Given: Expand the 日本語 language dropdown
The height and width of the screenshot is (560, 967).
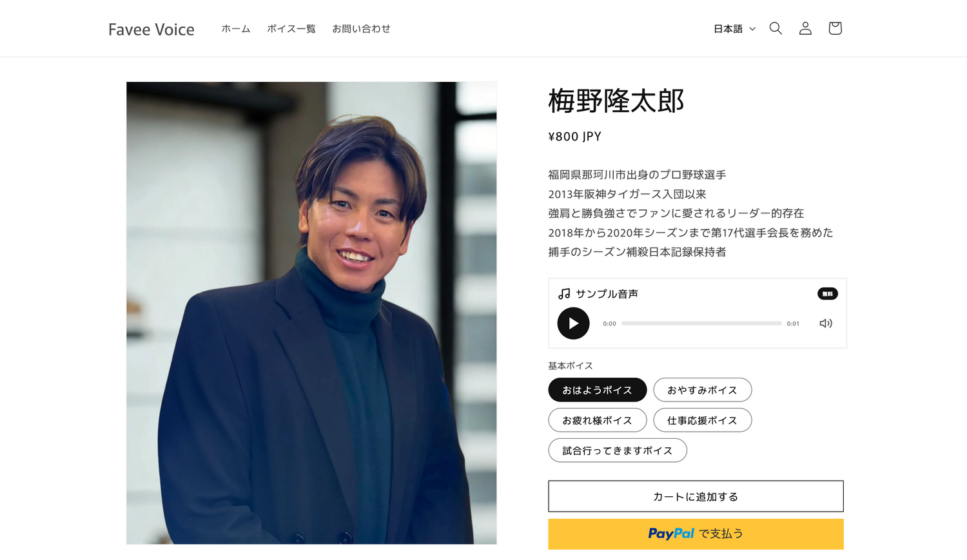Looking at the screenshot, I should [x=734, y=28].
